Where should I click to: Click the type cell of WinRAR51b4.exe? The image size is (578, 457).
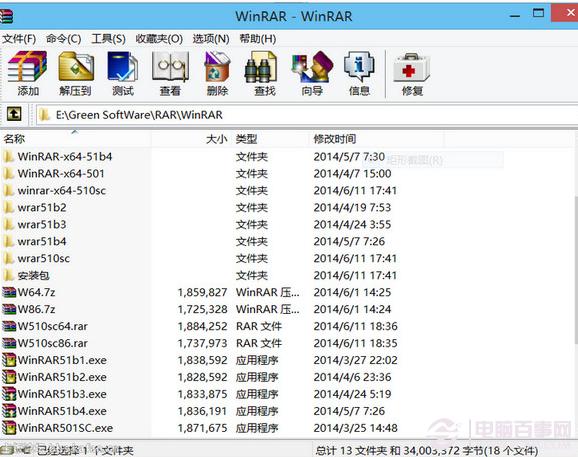[257, 411]
